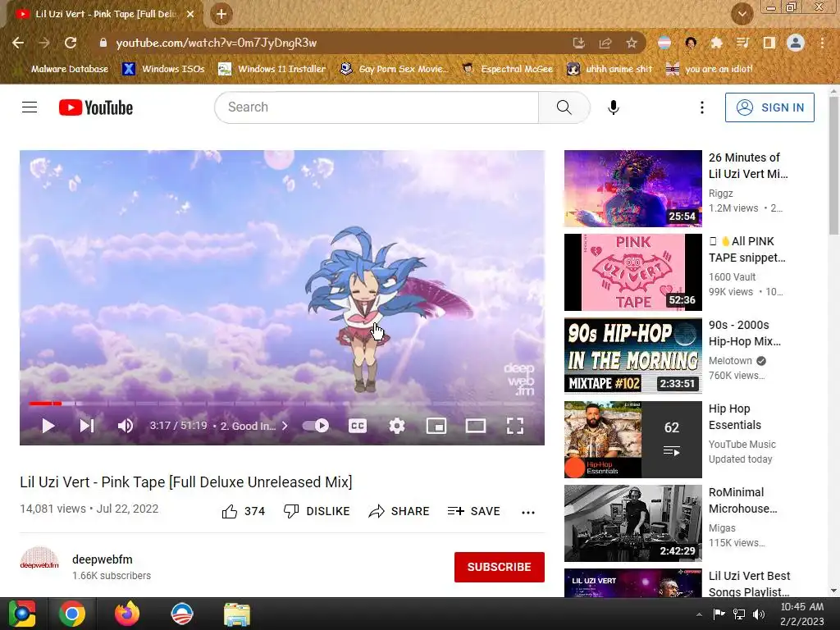Screen dimensions: 840x630
Task: Click the SIGN IN button
Action: tap(769, 107)
